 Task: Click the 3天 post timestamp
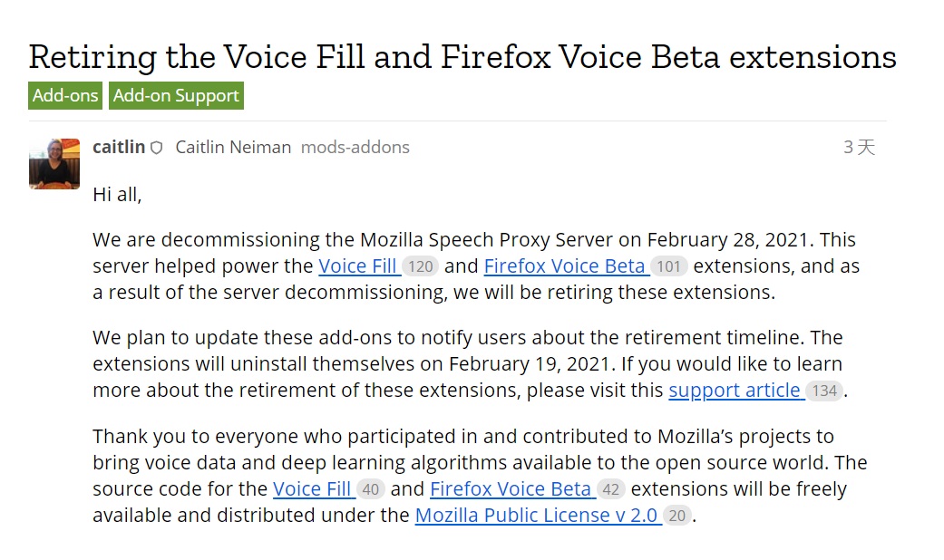(x=859, y=148)
